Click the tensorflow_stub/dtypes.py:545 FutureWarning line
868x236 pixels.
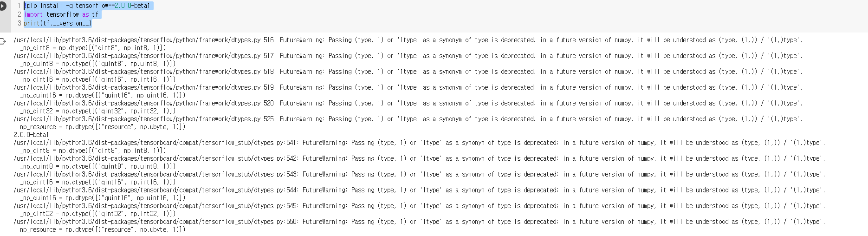click(x=420, y=206)
